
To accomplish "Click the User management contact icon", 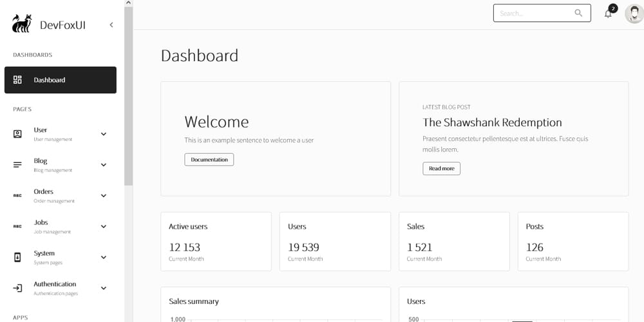I will pos(18,134).
